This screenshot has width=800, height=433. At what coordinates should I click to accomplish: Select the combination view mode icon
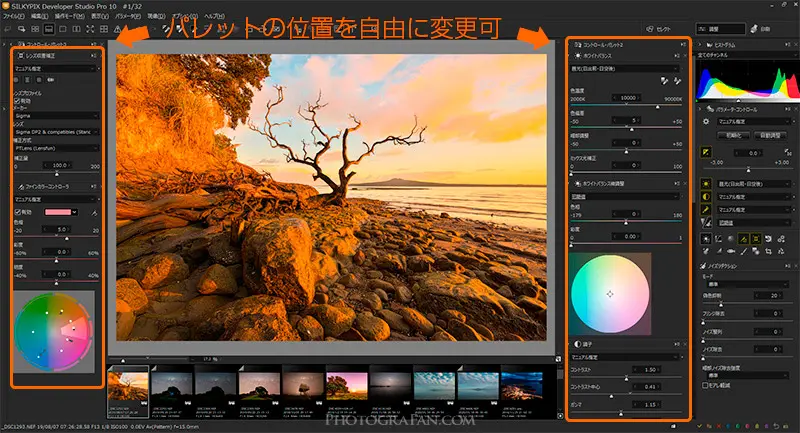point(49,29)
